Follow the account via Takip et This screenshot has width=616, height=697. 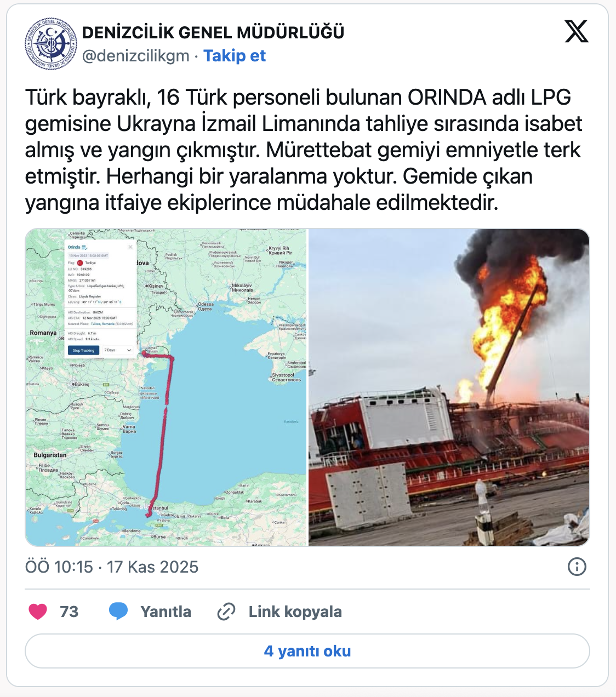(x=235, y=56)
